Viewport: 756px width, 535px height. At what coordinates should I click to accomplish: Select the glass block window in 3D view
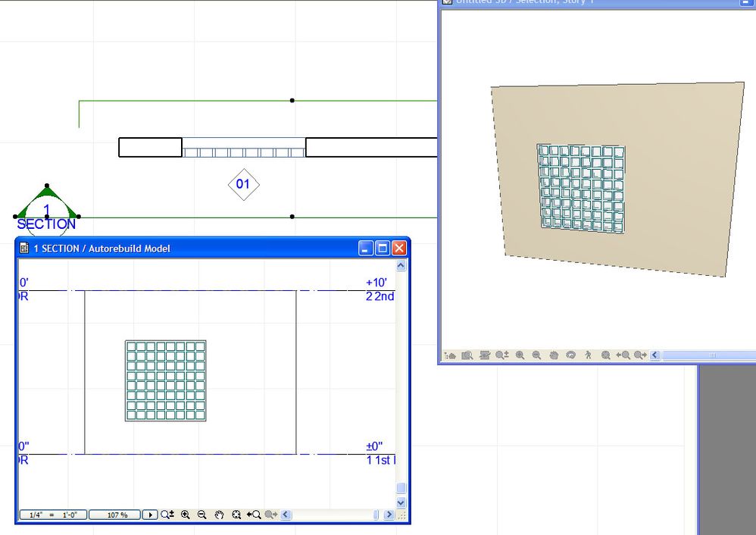(581, 189)
